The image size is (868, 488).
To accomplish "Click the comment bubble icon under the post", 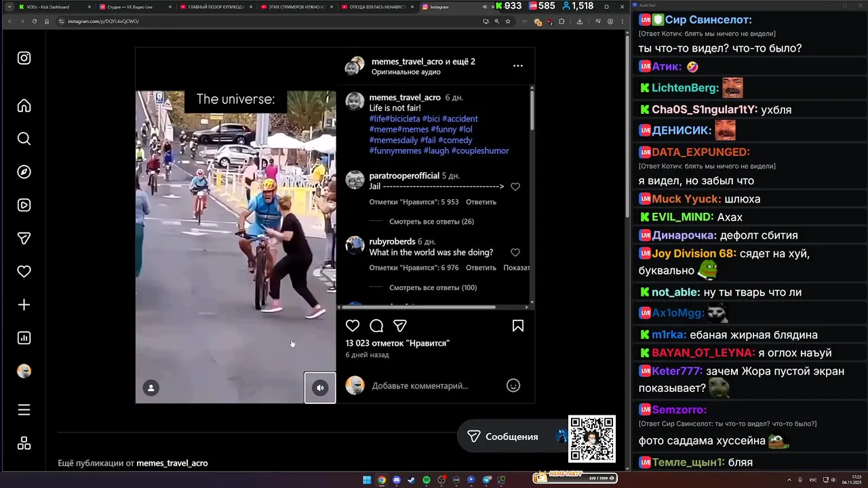I will pyautogui.click(x=376, y=326).
